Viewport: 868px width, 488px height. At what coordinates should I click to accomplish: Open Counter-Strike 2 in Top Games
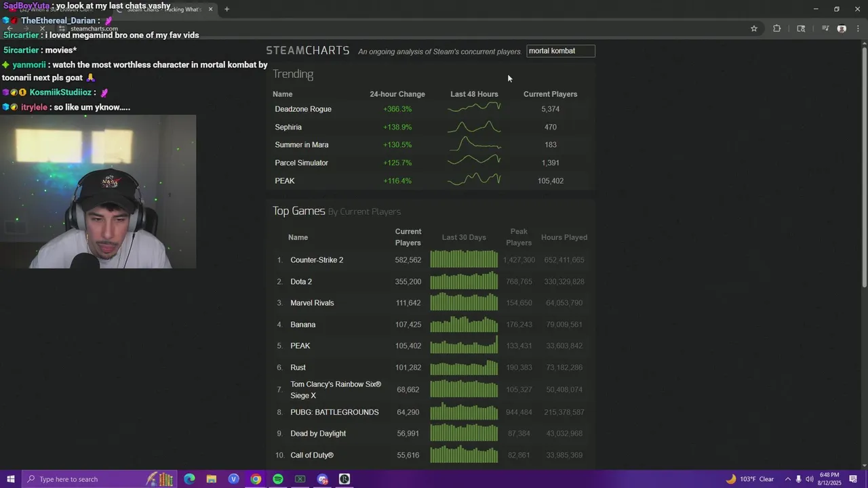click(x=317, y=260)
